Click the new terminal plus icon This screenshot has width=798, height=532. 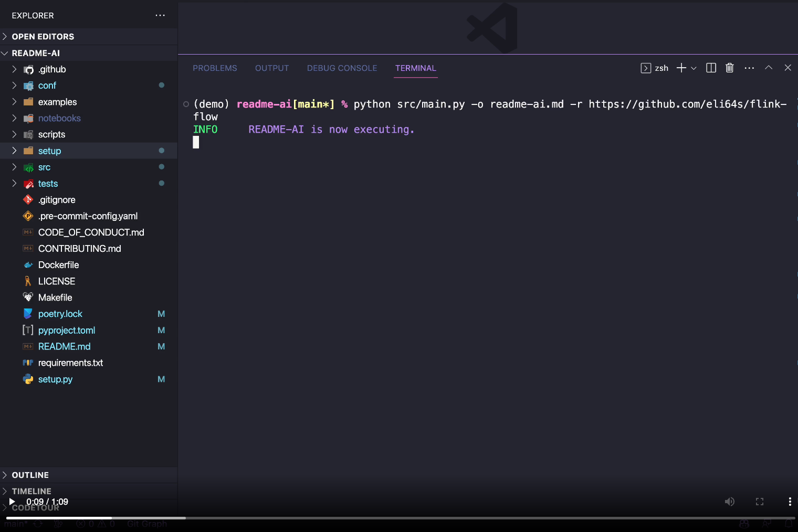(681, 68)
